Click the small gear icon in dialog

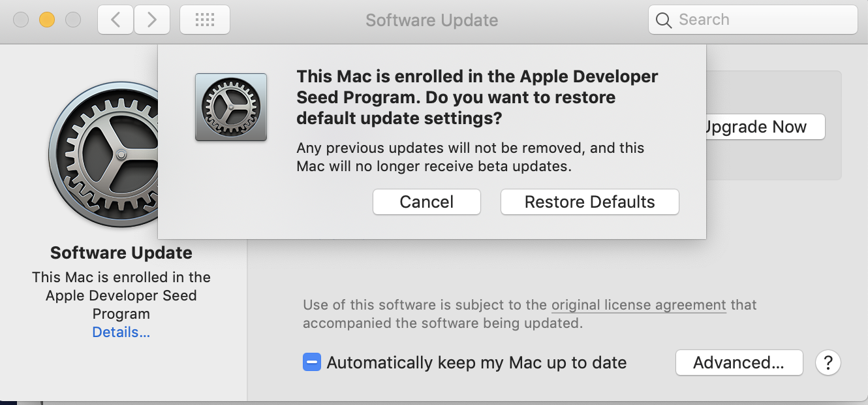(x=231, y=107)
